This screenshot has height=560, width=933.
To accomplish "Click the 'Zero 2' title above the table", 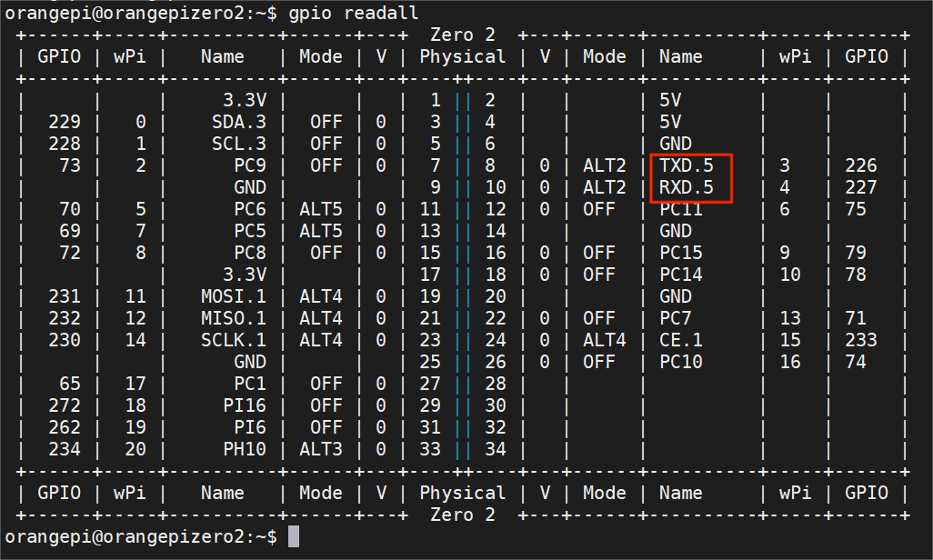I will pos(462,35).
